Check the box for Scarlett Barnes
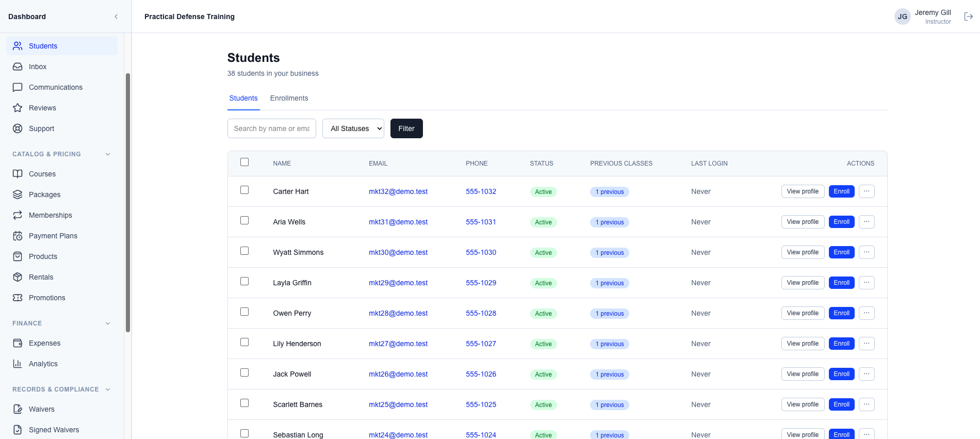Image resolution: width=980 pixels, height=439 pixels. click(x=244, y=403)
